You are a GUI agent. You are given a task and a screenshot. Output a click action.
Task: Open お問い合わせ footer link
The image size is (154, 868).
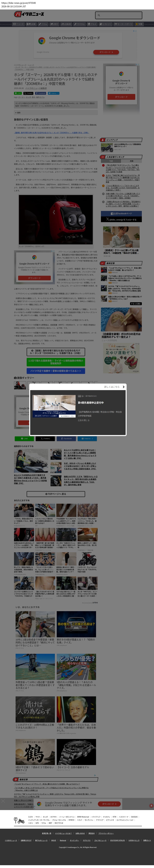click(x=80, y=833)
